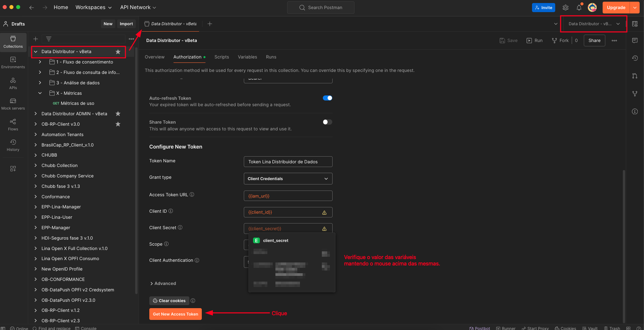Click the plus icon to create new collection
644x330 pixels.
coord(36,39)
